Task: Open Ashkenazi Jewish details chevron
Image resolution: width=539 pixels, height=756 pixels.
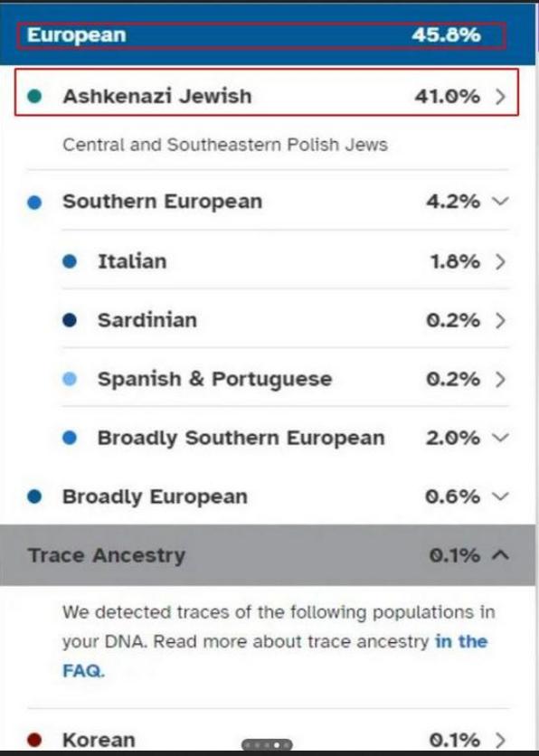Action: (501, 97)
